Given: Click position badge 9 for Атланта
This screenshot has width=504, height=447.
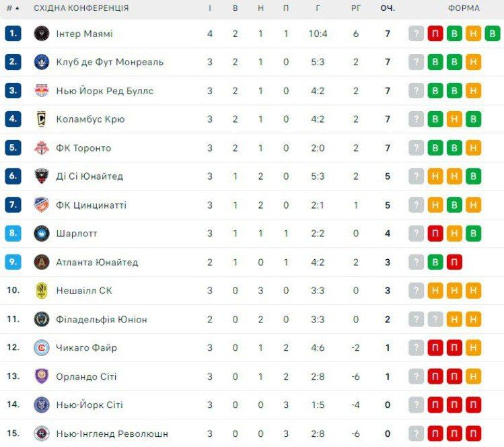Looking at the screenshot, I should pos(13,262).
